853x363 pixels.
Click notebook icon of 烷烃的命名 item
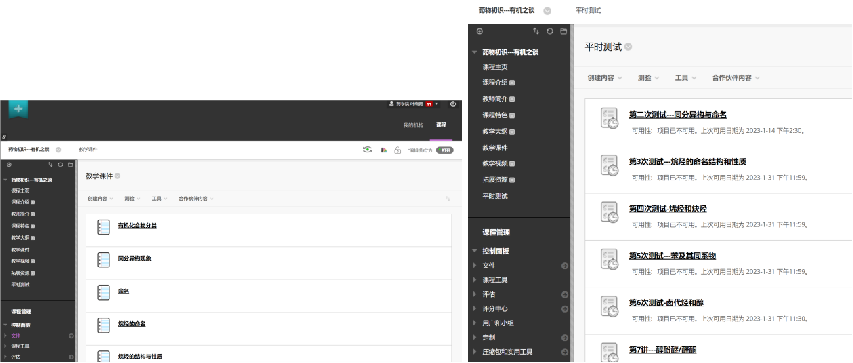(x=103, y=325)
